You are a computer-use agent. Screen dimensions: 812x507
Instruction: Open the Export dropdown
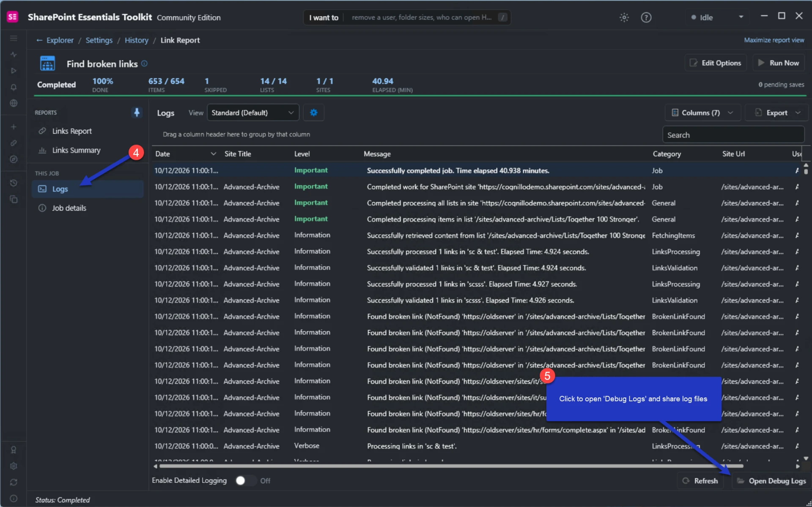[777, 112]
